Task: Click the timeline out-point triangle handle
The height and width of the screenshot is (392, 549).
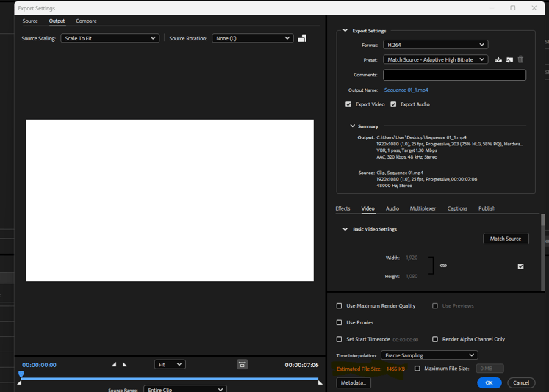Action: 320,382
